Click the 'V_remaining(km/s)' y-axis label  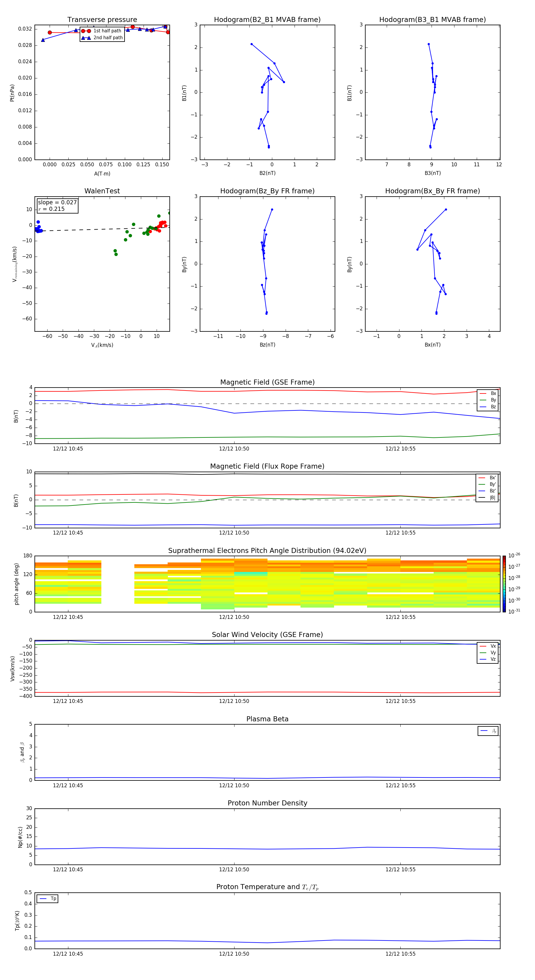[15, 264]
